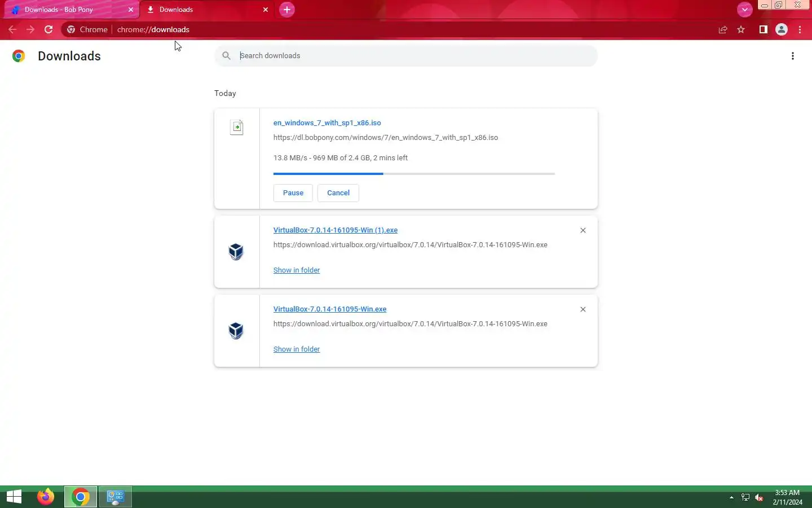Click the Chrome taskbar icon
Screen dimensions: 812x508
tap(81, 497)
